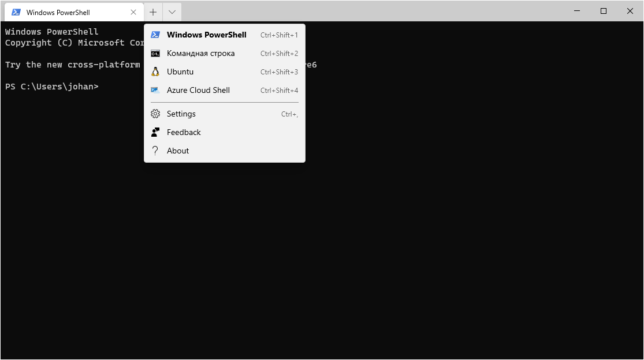Click the PowerShell icon in the dropdown menu
This screenshot has height=360, width=644.
click(155, 35)
